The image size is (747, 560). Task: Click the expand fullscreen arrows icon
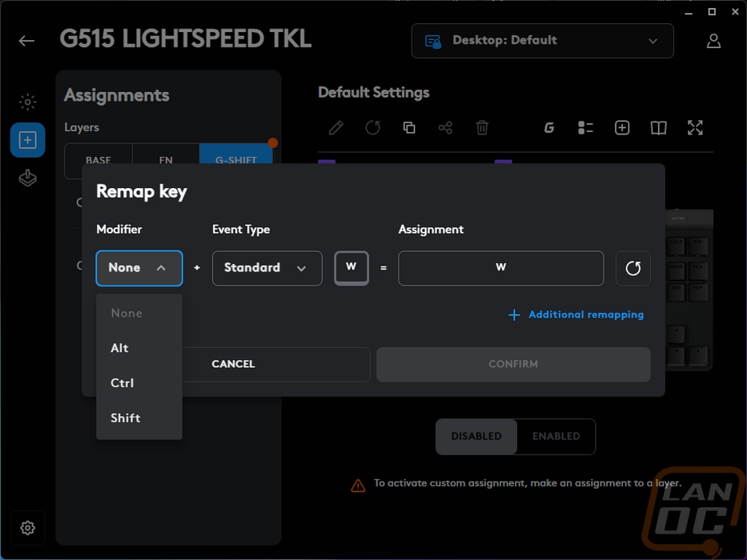[x=695, y=128]
